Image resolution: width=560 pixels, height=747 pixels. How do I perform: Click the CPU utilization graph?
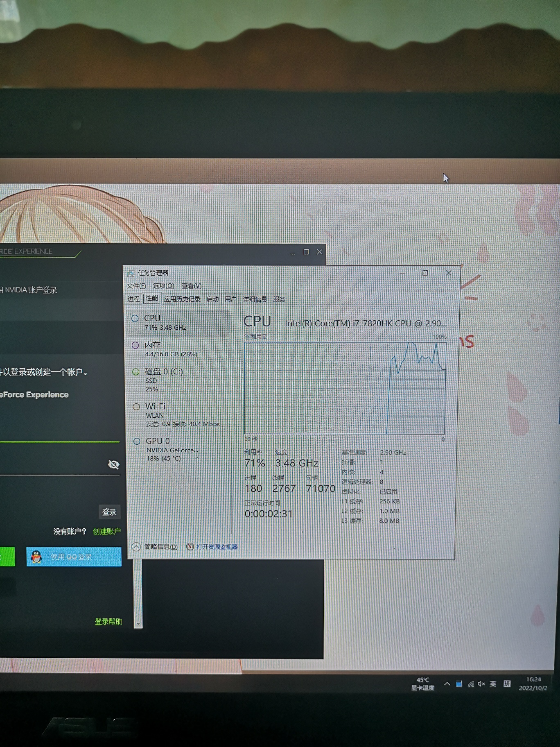(x=344, y=387)
